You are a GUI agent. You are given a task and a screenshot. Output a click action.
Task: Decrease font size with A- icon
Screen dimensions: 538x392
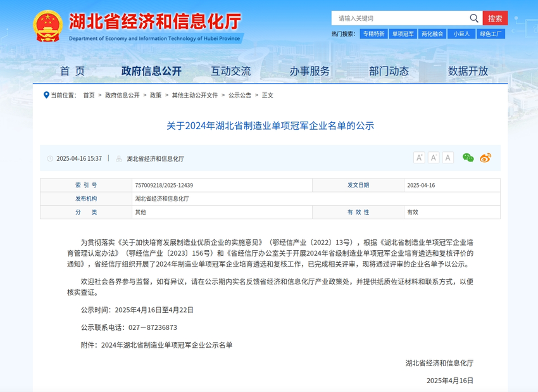(x=434, y=158)
